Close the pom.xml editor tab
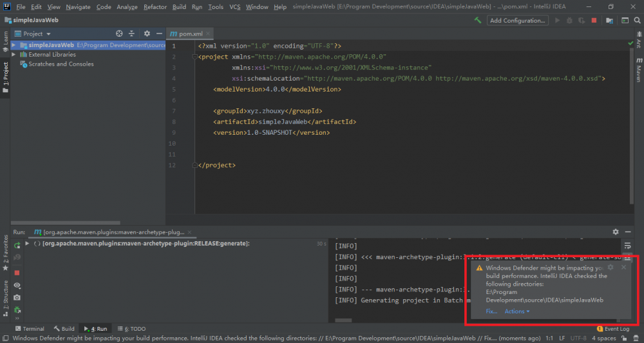644x343 pixels. (x=208, y=34)
